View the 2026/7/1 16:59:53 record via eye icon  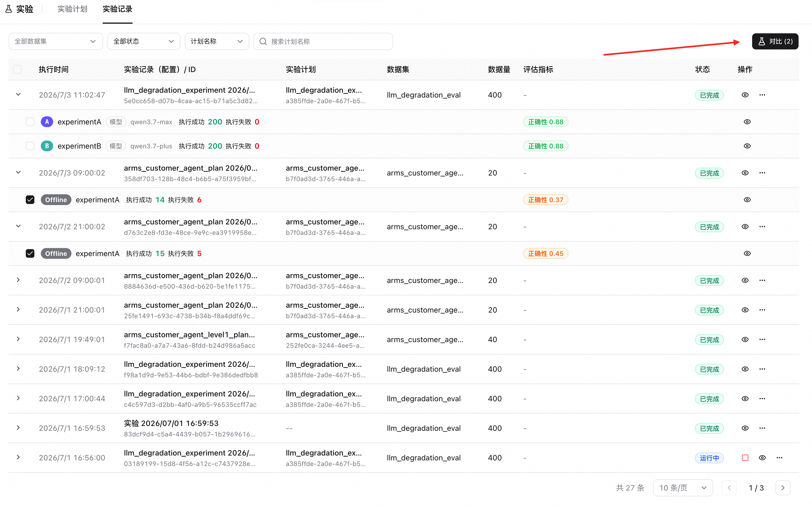coord(745,428)
